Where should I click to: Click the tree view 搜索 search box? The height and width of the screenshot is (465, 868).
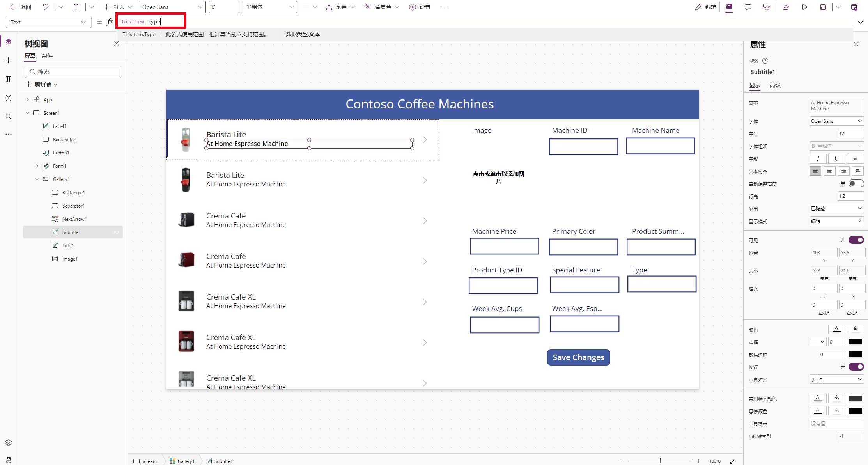coord(73,72)
